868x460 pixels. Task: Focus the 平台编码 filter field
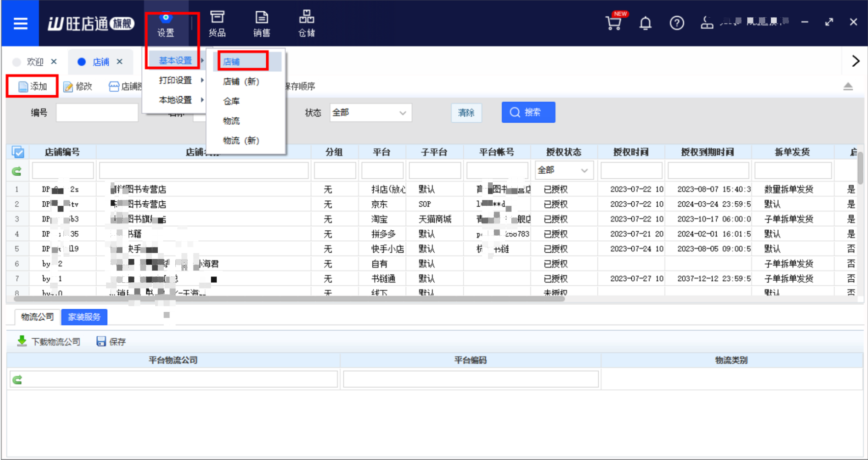471,379
